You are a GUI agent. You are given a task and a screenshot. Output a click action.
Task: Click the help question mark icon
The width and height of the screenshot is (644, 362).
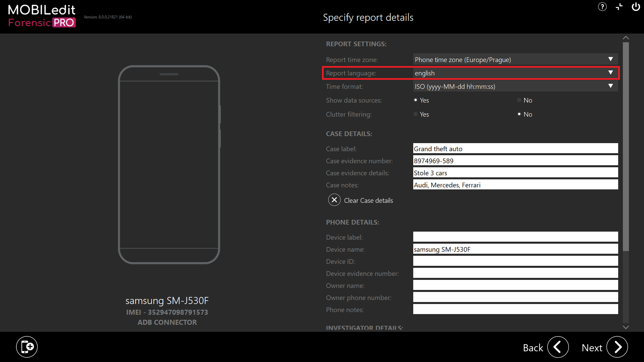tap(602, 7)
